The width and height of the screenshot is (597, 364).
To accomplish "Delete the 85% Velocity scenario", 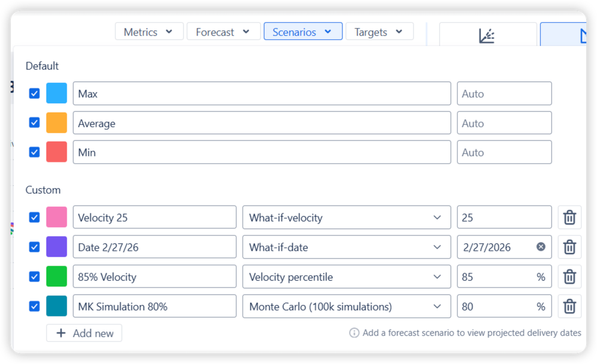I will 570,277.
